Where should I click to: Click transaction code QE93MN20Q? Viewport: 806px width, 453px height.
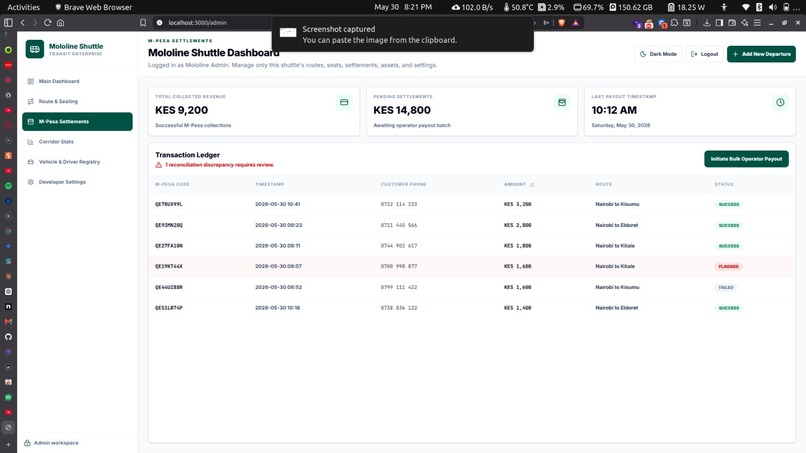[169, 225]
